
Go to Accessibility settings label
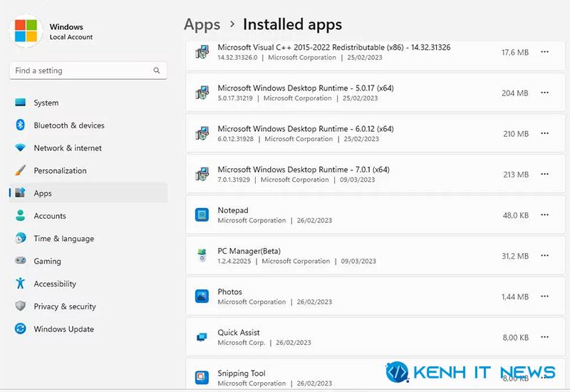click(x=55, y=284)
